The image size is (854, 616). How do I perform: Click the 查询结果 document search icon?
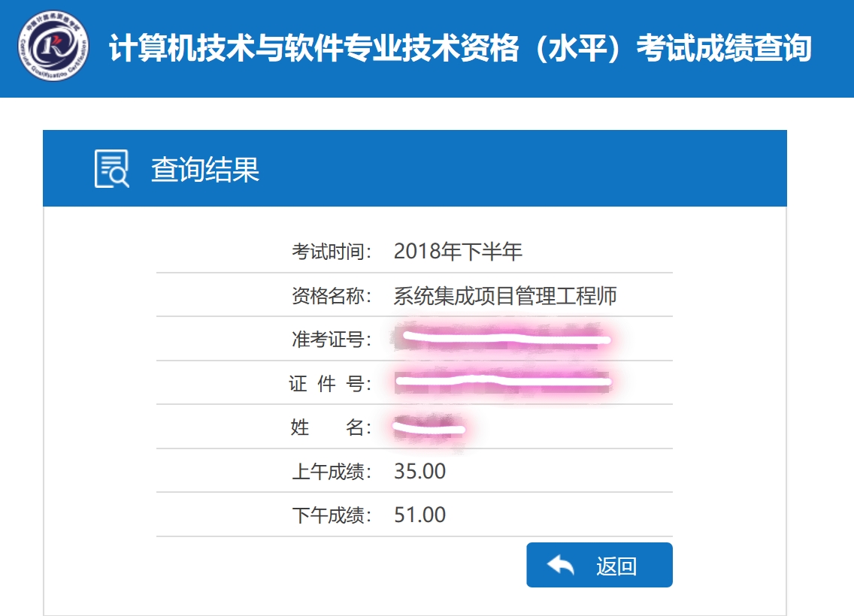(x=112, y=169)
